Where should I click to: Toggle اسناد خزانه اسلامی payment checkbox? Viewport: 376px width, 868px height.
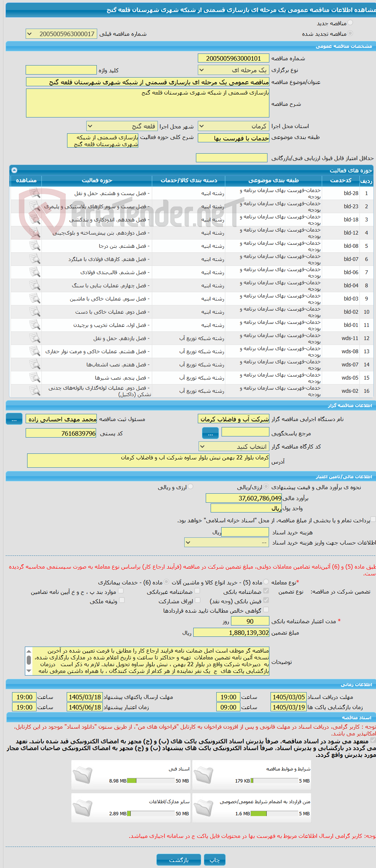click(373, 519)
